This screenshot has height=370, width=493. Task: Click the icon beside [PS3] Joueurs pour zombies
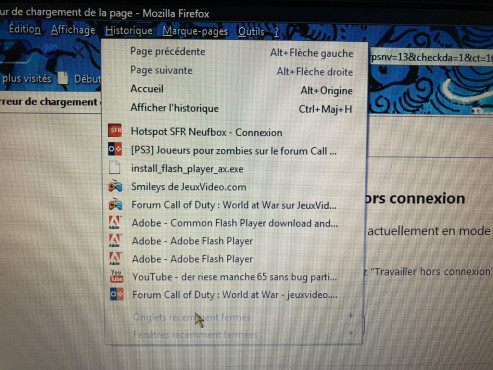click(x=115, y=149)
